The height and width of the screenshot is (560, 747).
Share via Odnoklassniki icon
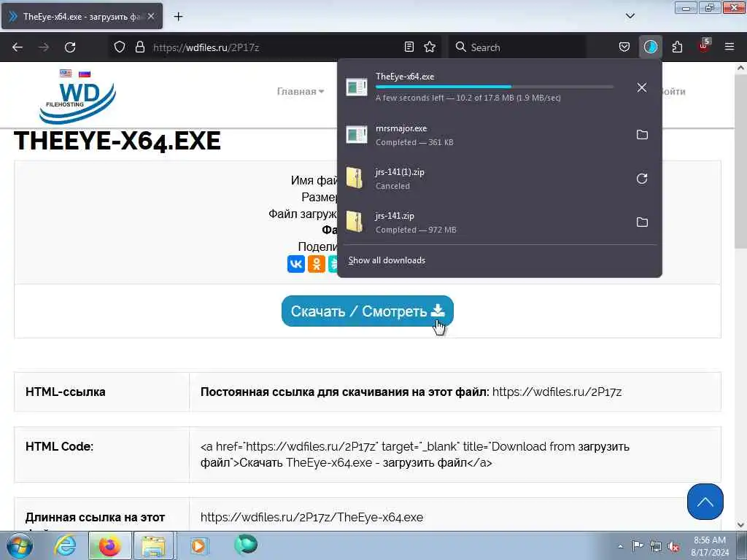pyautogui.click(x=317, y=264)
